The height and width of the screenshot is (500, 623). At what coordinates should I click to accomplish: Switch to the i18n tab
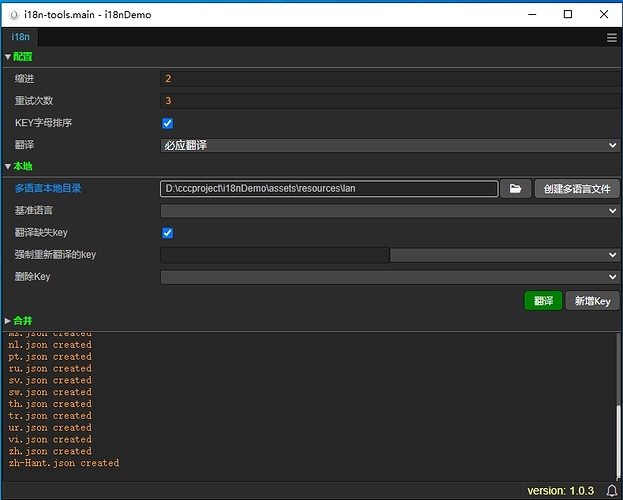coord(20,37)
